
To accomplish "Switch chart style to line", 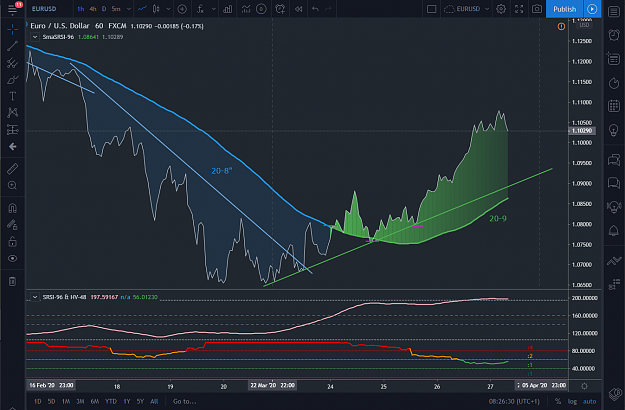I will (142, 9).
